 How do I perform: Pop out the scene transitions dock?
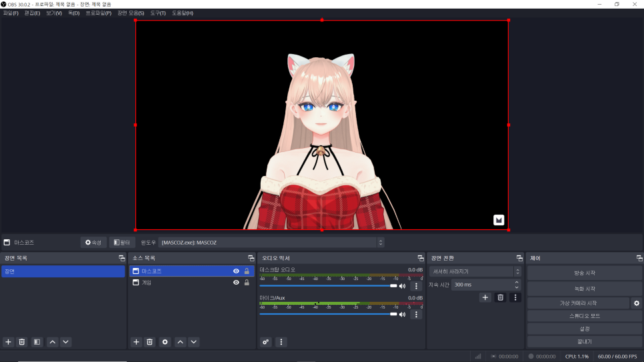(x=519, y=258)
